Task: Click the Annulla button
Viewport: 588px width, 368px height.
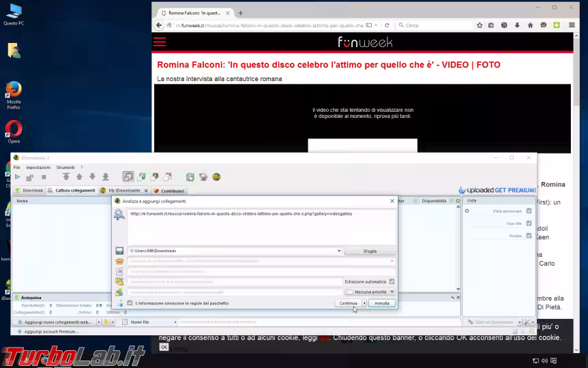Action: tap(382, 303)
